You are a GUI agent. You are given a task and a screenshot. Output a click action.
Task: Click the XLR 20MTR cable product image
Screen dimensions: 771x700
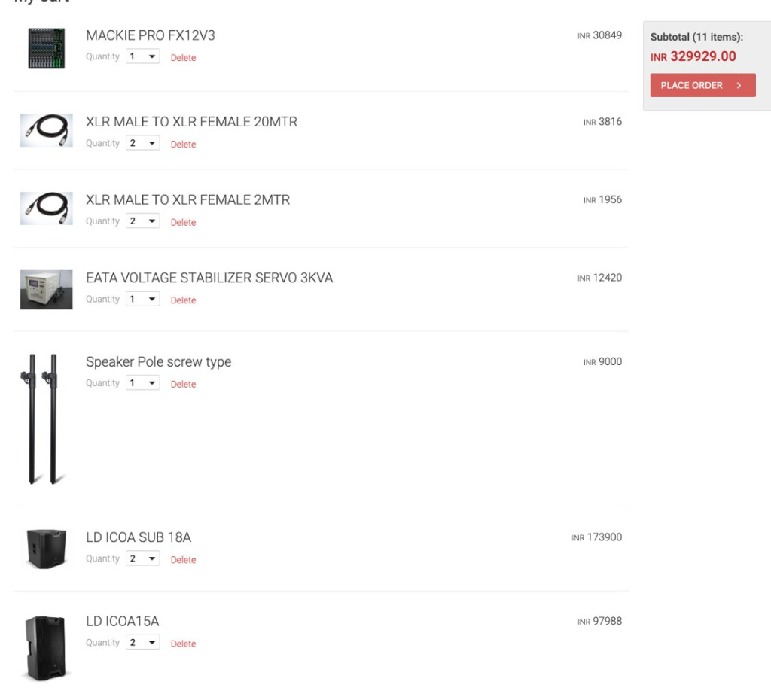click(46, 131)
